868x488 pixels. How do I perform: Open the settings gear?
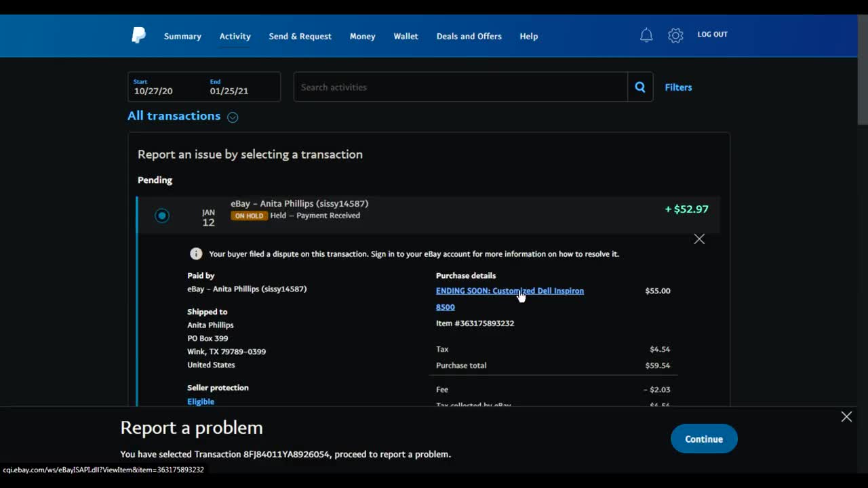[x=675, y=35]
